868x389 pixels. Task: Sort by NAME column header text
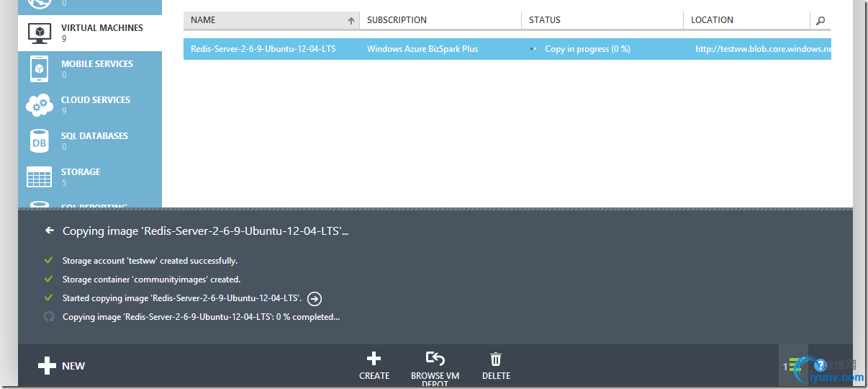[203, 20]
